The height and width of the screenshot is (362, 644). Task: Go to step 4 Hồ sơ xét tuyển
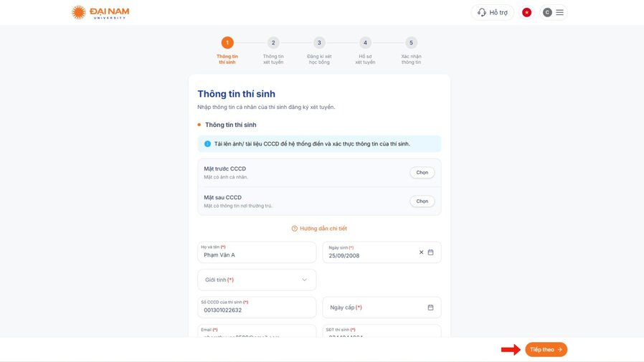[x=365, y=50]
